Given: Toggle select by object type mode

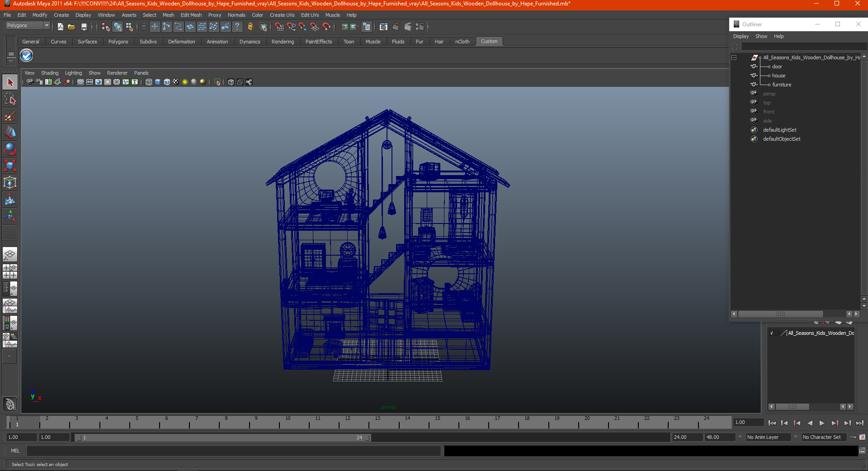Looking at the screenshot, I should point(118,27).
